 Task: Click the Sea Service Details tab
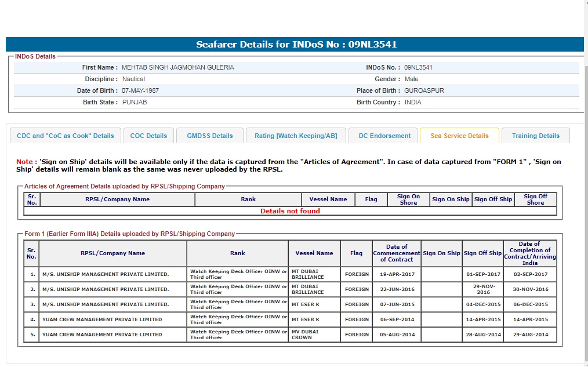(x=459, y=136)
